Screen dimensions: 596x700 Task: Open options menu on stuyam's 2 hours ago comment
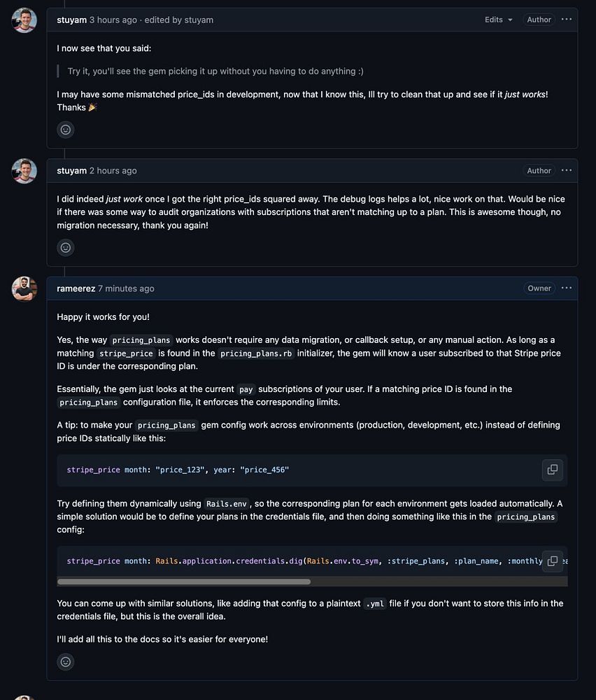567,170
